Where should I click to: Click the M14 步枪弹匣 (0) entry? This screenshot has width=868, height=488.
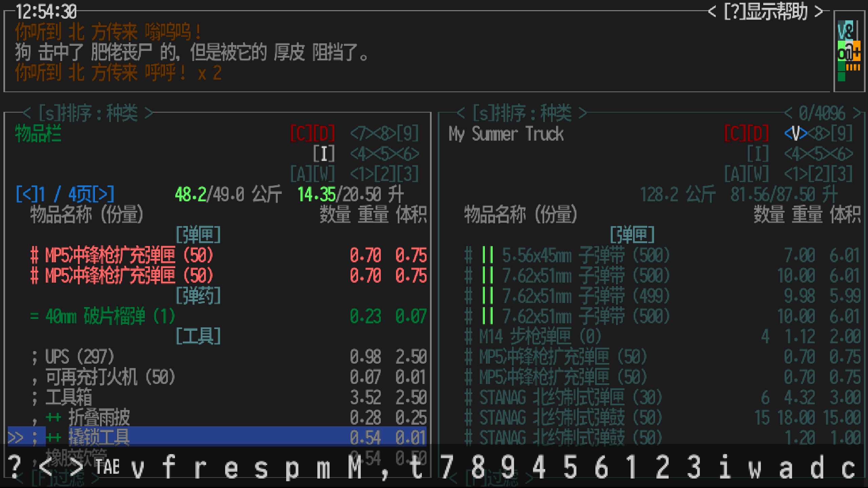540,336
